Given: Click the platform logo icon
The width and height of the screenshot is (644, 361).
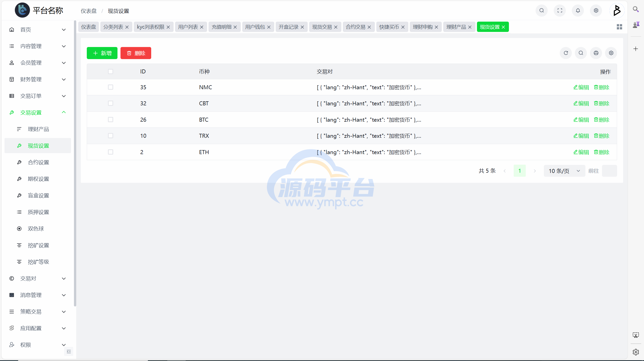Looking at the screenshot, I should pyautogui.click(x=22, y=10).
